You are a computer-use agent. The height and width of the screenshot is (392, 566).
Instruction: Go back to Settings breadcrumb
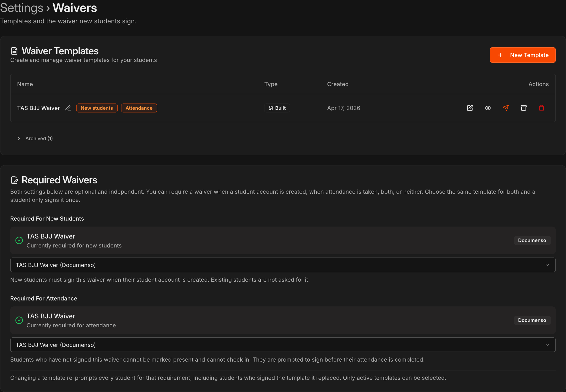(x=22, y=8)
